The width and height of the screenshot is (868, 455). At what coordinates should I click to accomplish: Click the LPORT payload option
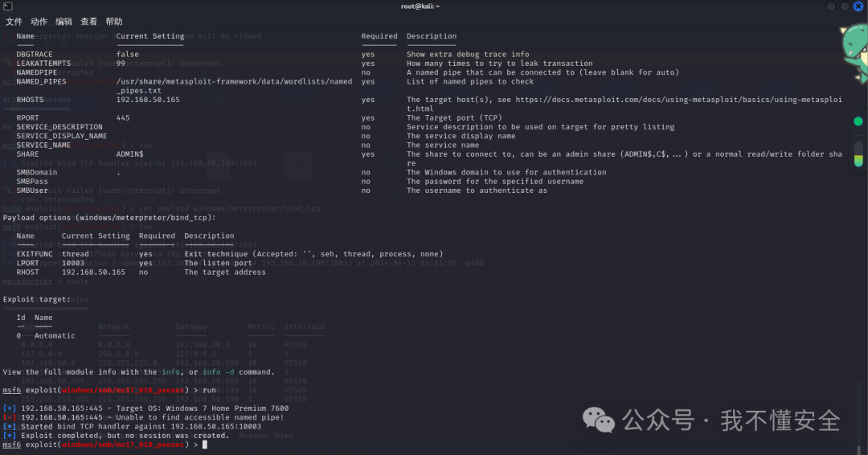pyautogui.click(x=27, y=263)
